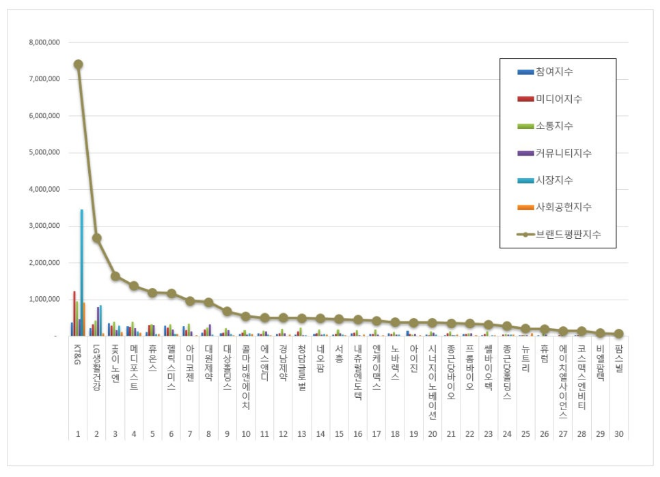Select the 사회공헌지수 legend entry

click(563, 207)
